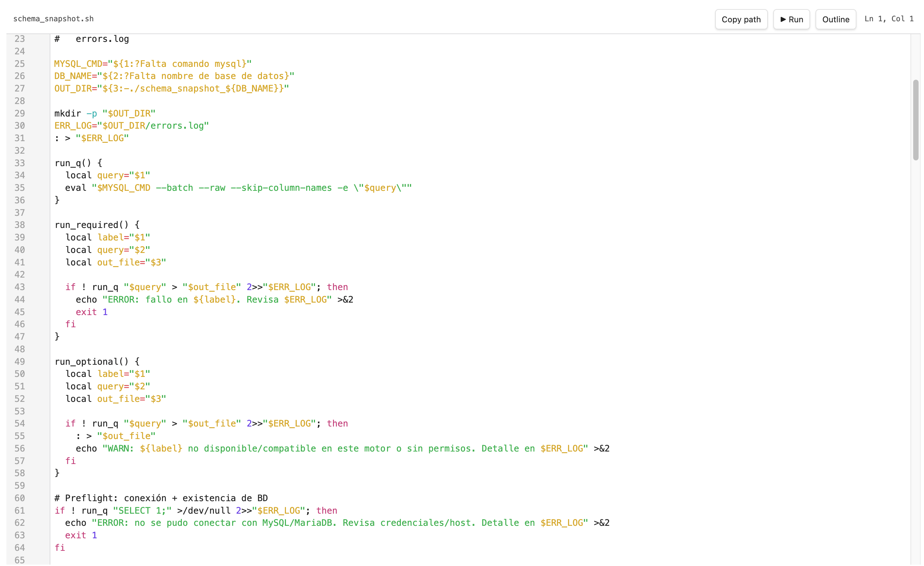924x566 pixels.
Task: Click ': > "$out_file"' on line 55
Action: pyautogui.click(x=116, y=436)
